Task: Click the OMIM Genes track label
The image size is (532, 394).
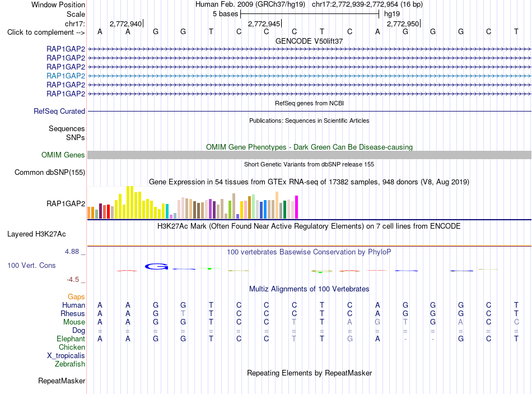Action: (x=63, y=155)
